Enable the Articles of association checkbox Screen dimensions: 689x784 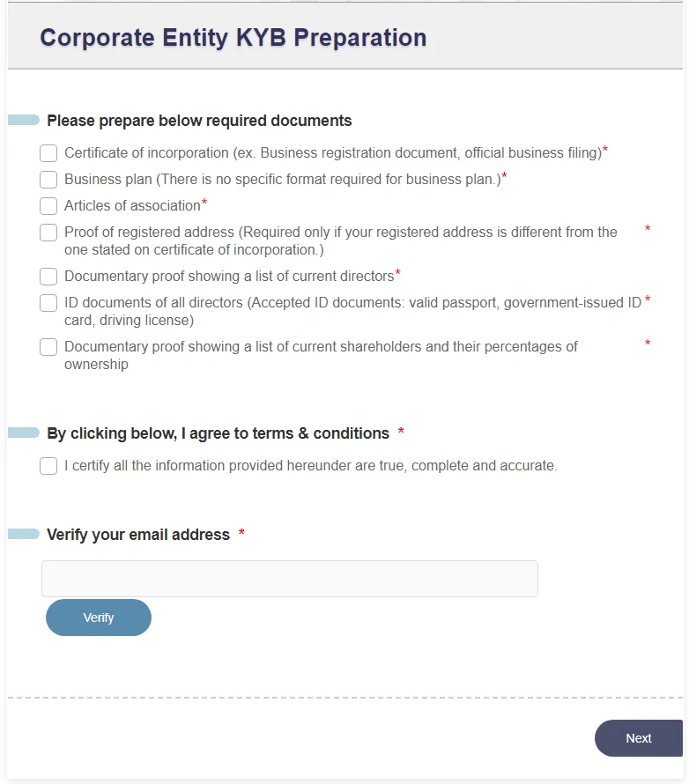(x=48, y=206)
